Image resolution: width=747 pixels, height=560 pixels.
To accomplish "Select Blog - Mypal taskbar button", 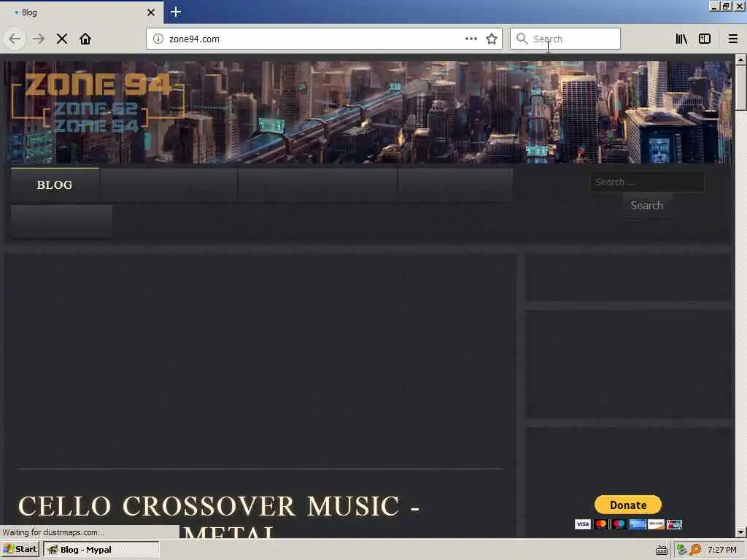I will [x=101, y=550].
